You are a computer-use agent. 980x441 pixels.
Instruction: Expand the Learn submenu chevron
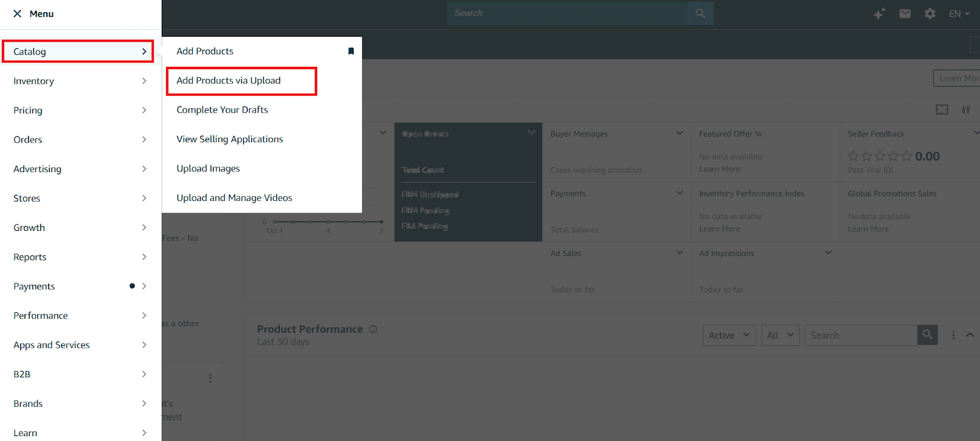(x=145, y=432)
